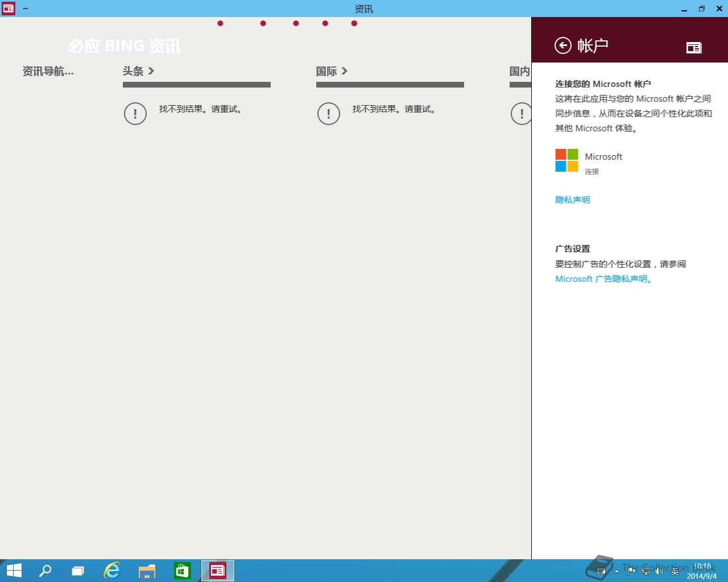The width and height of the screenshot is (728, 582).
Task: Open Action Center flag icon
Action: click(x=631, y=571)
